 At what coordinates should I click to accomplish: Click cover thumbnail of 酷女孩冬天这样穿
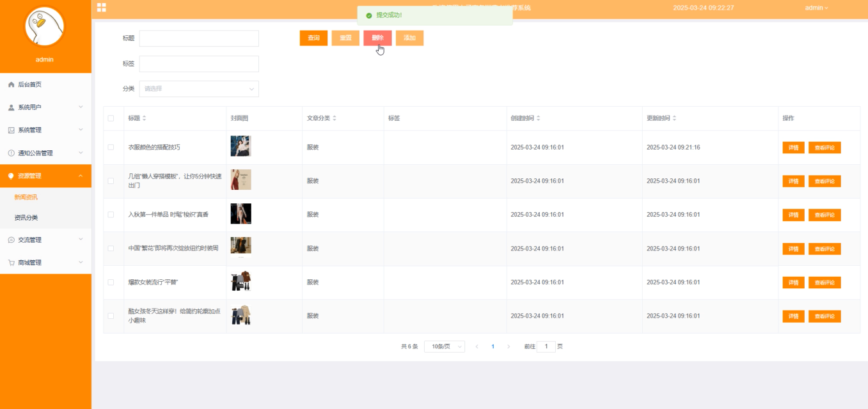pos(241,315)
